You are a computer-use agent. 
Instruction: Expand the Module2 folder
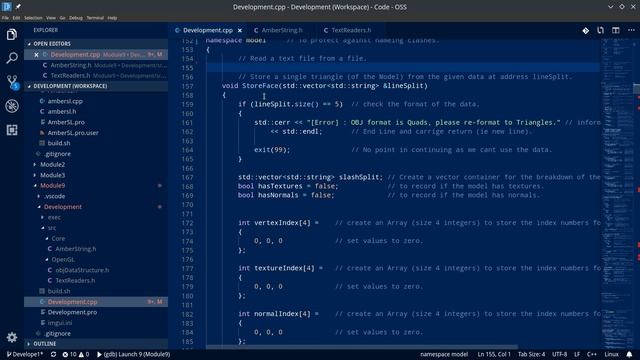(x=96, y=164)
